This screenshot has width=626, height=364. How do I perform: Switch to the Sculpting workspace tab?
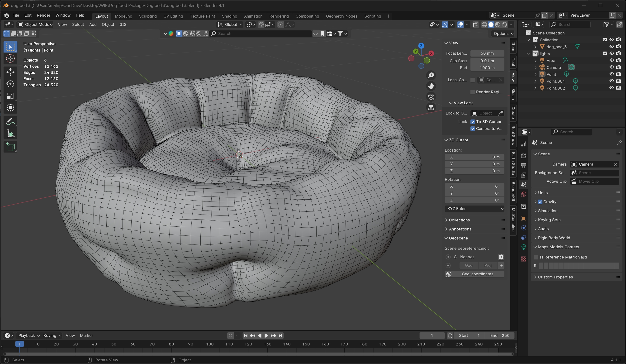click(x=148, y=16)
